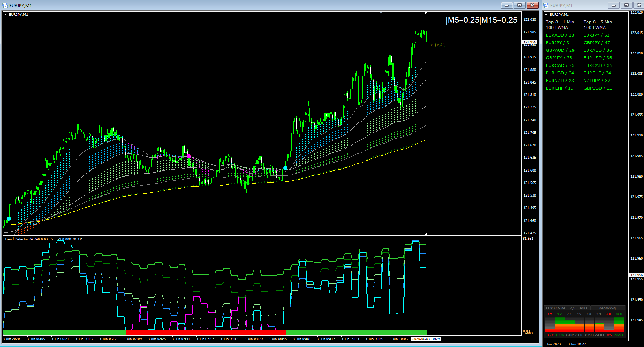This screenshot has height=347, width=644.
Task: Select the 'GBPUSD / 28' row
Action: click(598, 88)
